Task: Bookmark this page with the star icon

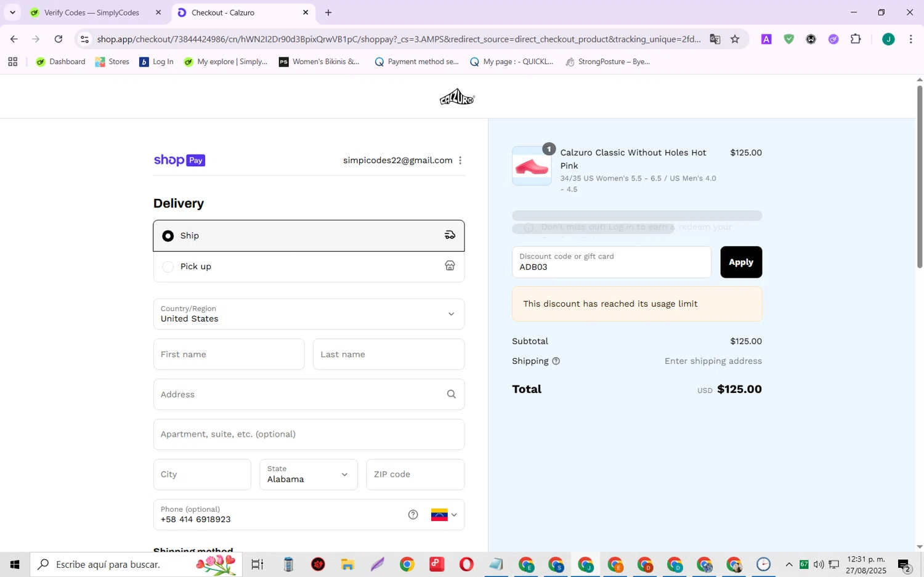Action: point(735,39)
